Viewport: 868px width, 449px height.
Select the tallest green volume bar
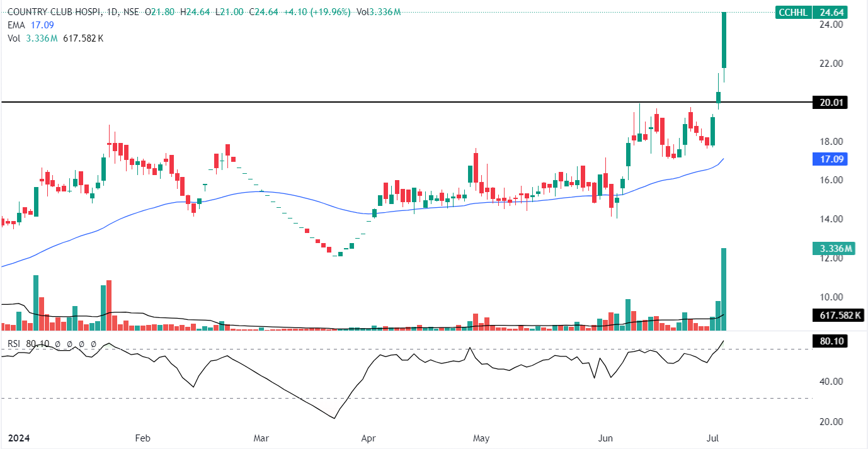click(x=724, y=290)
